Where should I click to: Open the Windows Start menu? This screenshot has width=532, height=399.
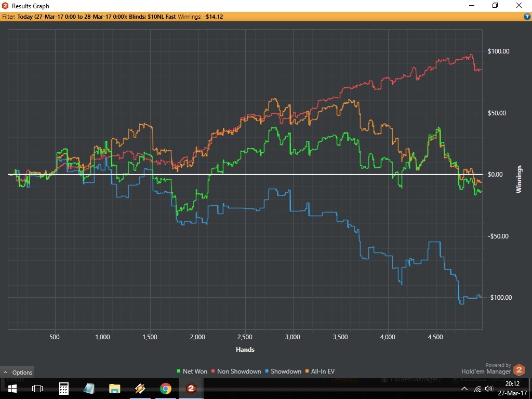pyautogui.click(x=12, y=389)
